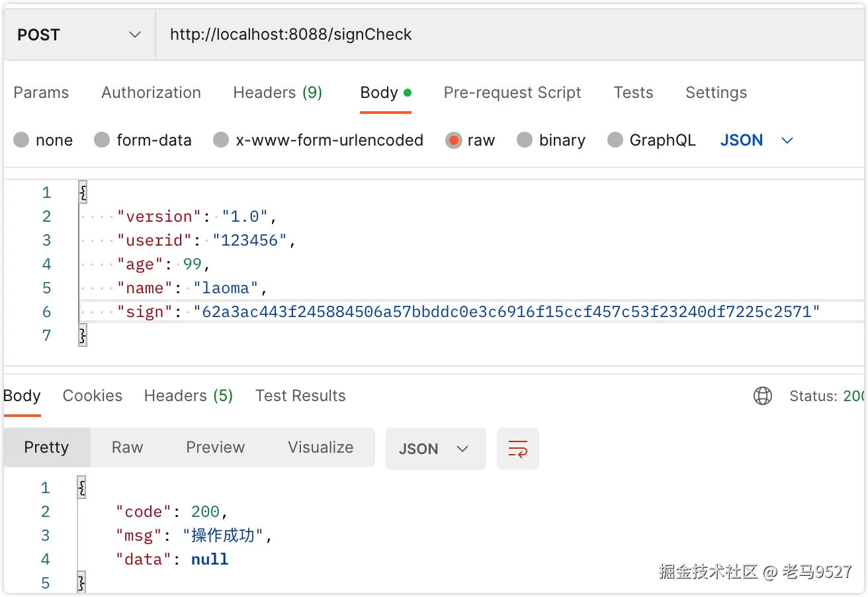868x597 pixels.
Task: Click the wrap lines icon in response
Action: point(517,449)
